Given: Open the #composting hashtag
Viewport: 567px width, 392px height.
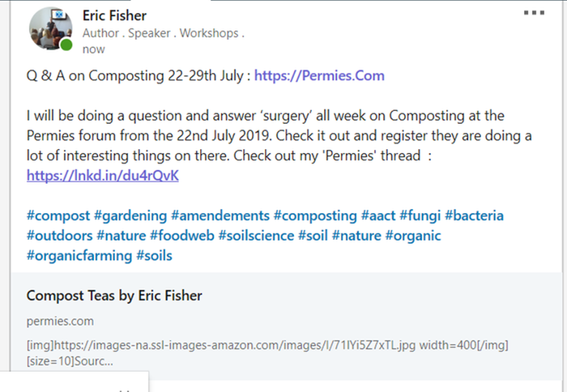Looking at the screenshot, I should coord(315,215).
